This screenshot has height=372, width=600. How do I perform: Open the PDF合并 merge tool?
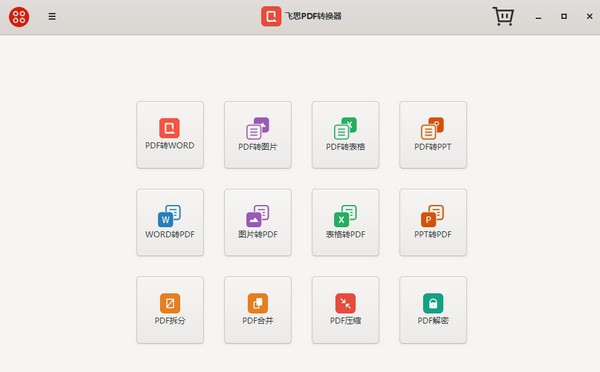(x=258, y=310)
